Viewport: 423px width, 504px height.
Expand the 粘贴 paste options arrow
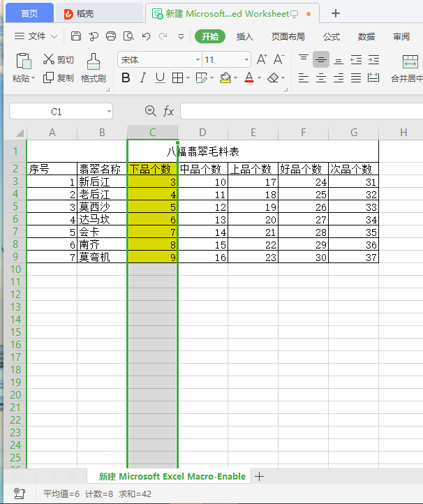click(x=33, y=78)
